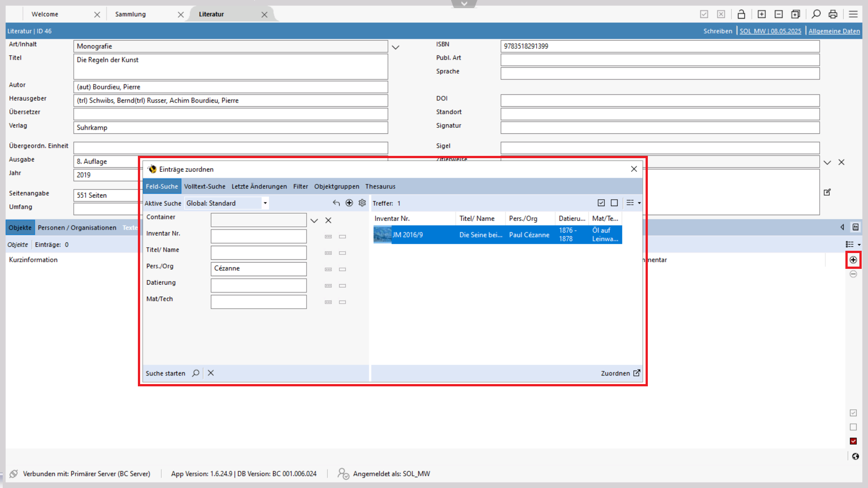Toggle the red checked box at right edge
Screen dimensions: 868x488
click(853, 441)
